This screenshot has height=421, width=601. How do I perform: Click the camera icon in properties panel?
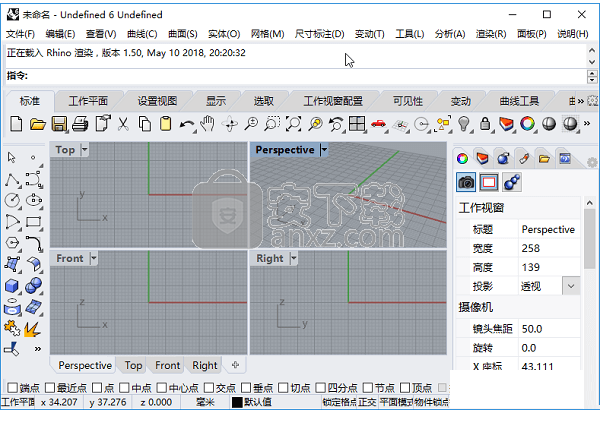click(x=466, y=182)
